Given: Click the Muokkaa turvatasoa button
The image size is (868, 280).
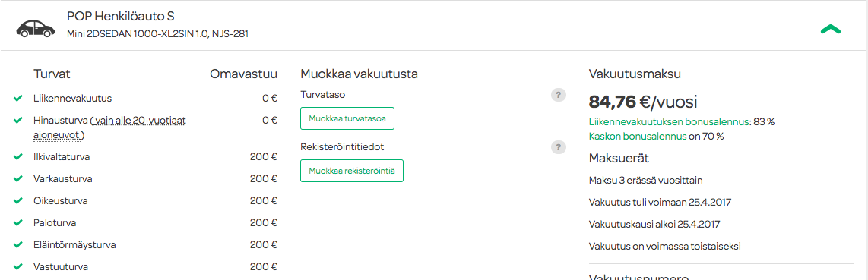Looking at the screenshot, I should tap(347, 118).
